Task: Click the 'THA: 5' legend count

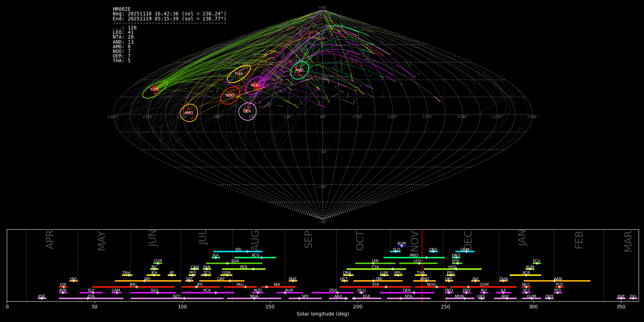Action: tap(122, 61)
